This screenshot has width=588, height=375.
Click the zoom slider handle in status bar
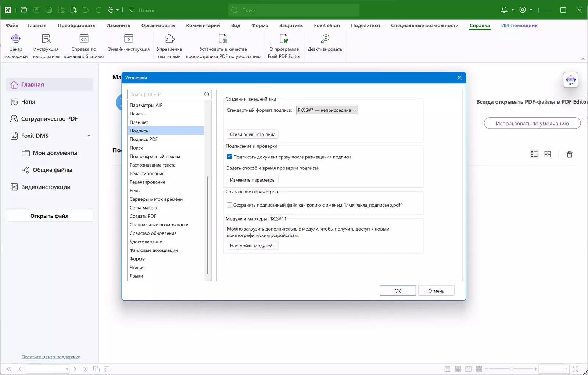(511, 369)
